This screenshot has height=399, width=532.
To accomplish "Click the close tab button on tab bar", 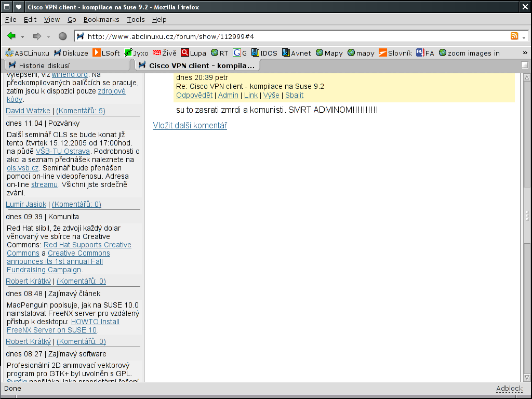I will pyautogui.click(x=525, y=65).
